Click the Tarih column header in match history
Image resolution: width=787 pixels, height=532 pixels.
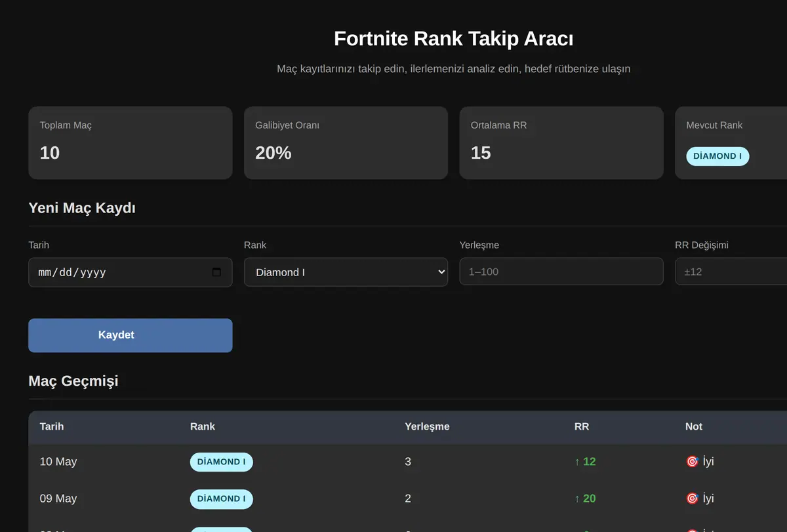[x=52, y=426]
